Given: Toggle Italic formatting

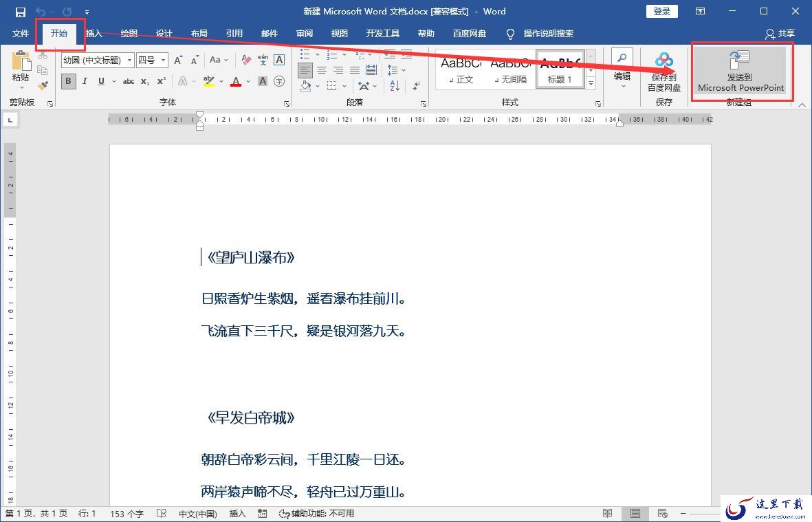Looking at the screenshot, I should (x=85, y=81).
